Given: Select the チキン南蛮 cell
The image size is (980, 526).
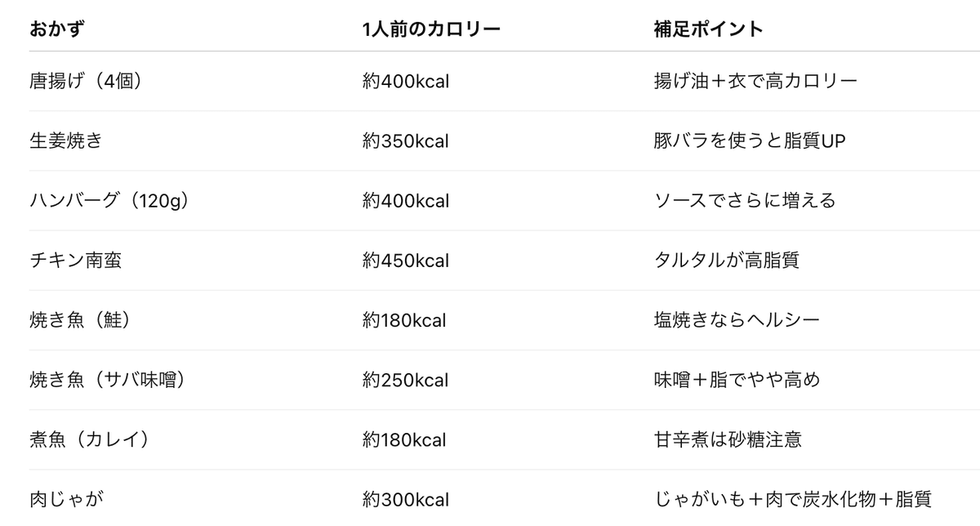Looking at the screenshot, I should click(76, 261).
